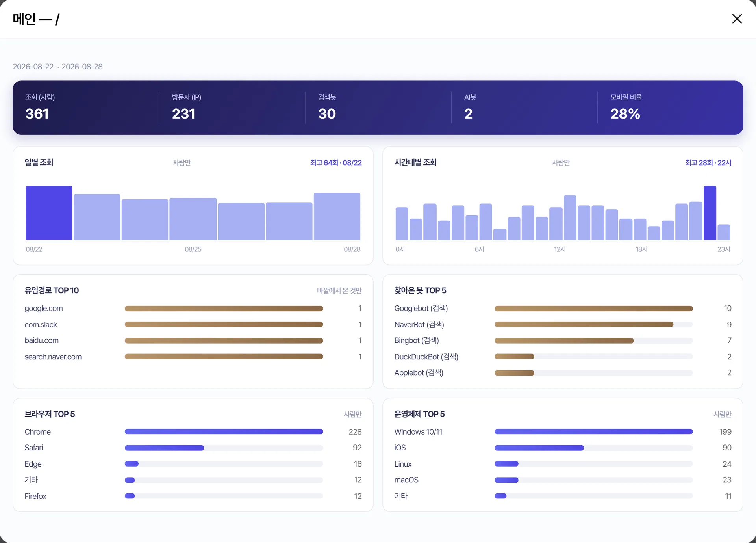Select the Bingbot (검색) row label

(417, 340)
